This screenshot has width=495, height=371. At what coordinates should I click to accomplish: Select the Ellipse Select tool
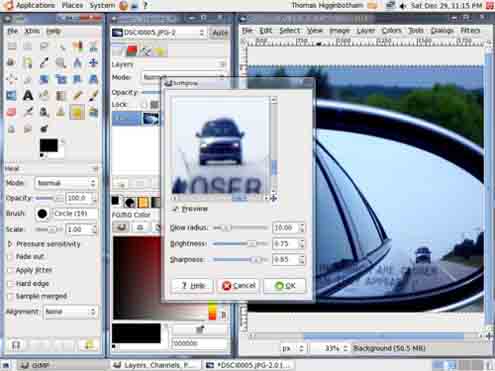pos(28,46)
